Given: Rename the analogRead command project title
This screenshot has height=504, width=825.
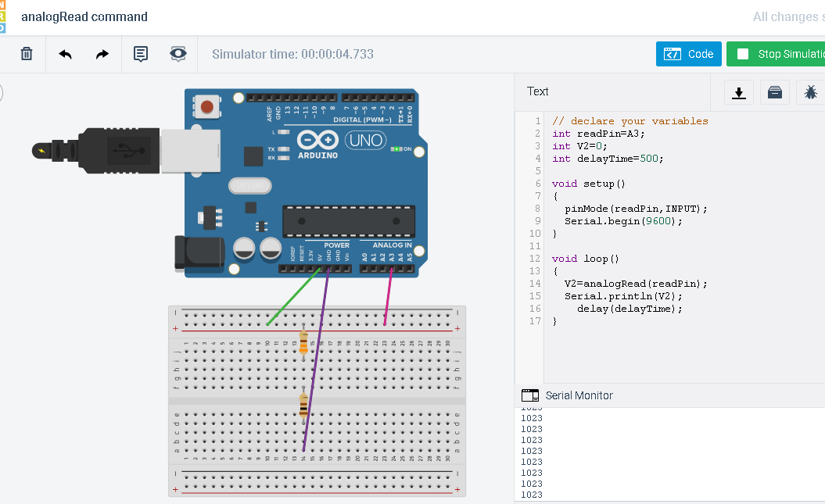Looking at the screenshot, I should [x=84, y=16].
